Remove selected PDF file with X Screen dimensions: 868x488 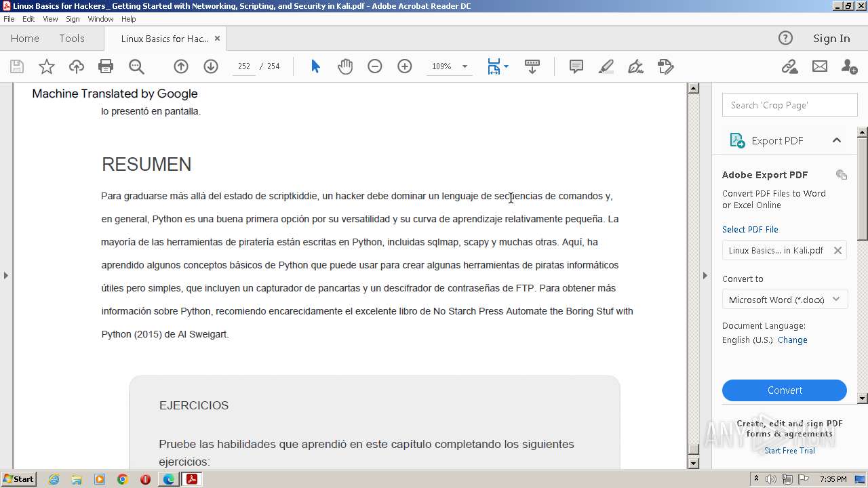tap(837, 250)
